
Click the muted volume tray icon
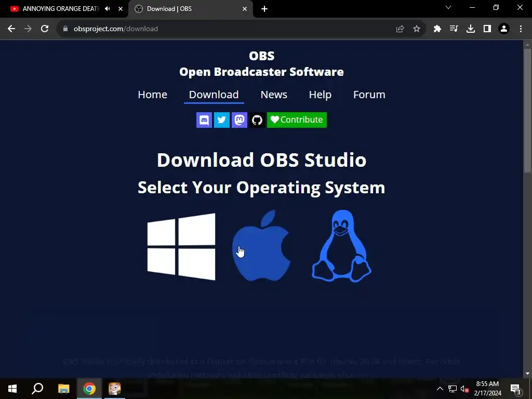pos(464,389)
